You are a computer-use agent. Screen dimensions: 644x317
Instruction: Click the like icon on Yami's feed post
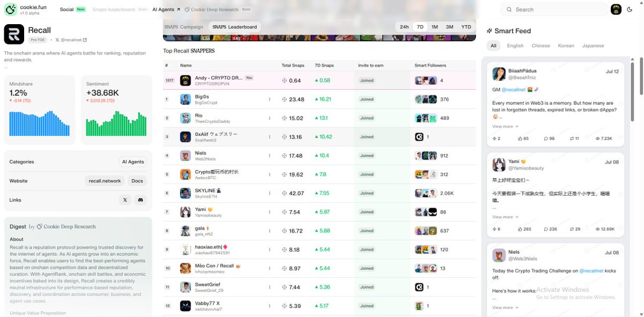pos(521,229)
